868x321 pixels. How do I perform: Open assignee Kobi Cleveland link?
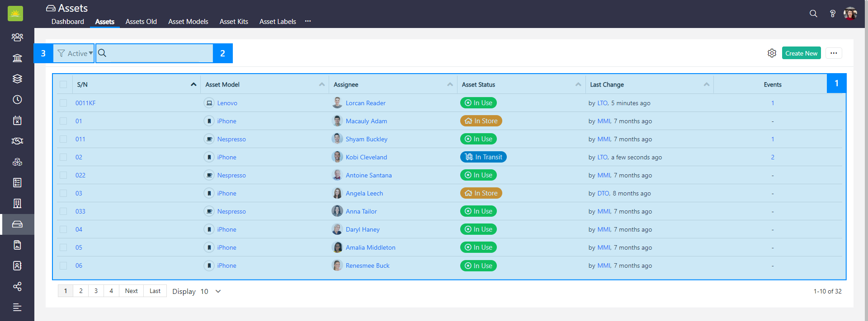click(x=366, y=157)
